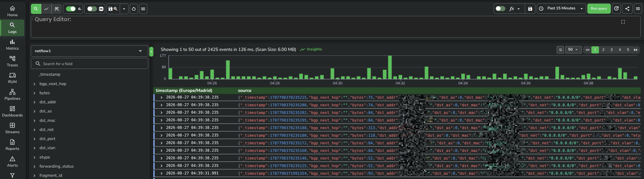Open the top-right hamburger menu
644x179 pixels.
tap(638, 9)
